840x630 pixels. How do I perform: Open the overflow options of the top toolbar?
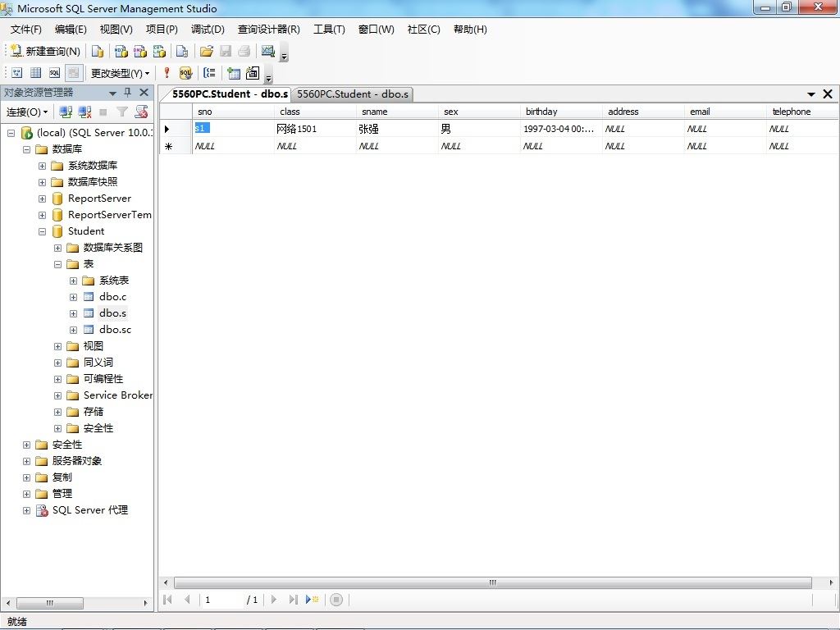pyautogui.click(x=285, y=52)
